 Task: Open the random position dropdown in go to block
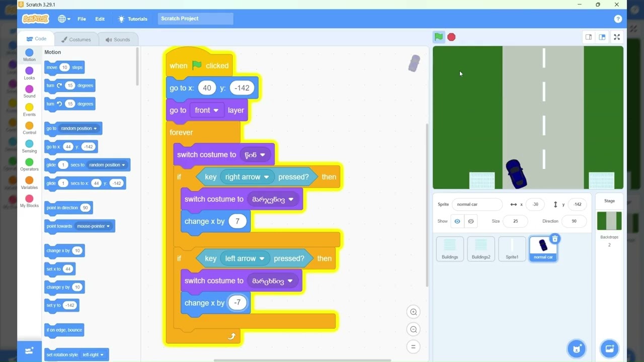tap(79, 128)
